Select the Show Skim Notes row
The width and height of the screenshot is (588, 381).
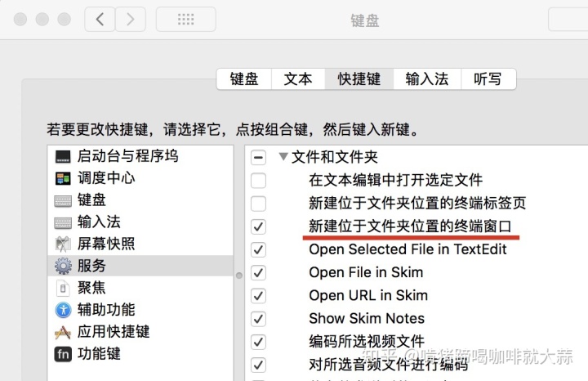coord(416,319)
